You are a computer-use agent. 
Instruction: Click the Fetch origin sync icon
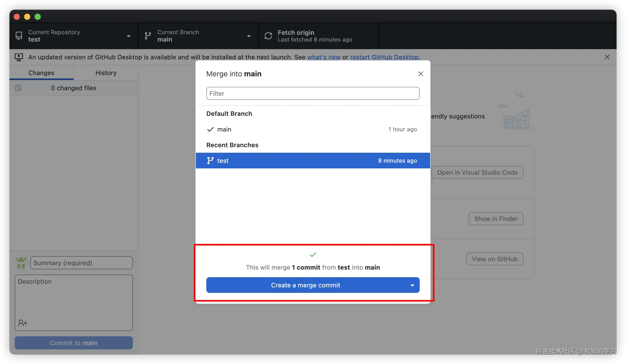tap(268, 36)
